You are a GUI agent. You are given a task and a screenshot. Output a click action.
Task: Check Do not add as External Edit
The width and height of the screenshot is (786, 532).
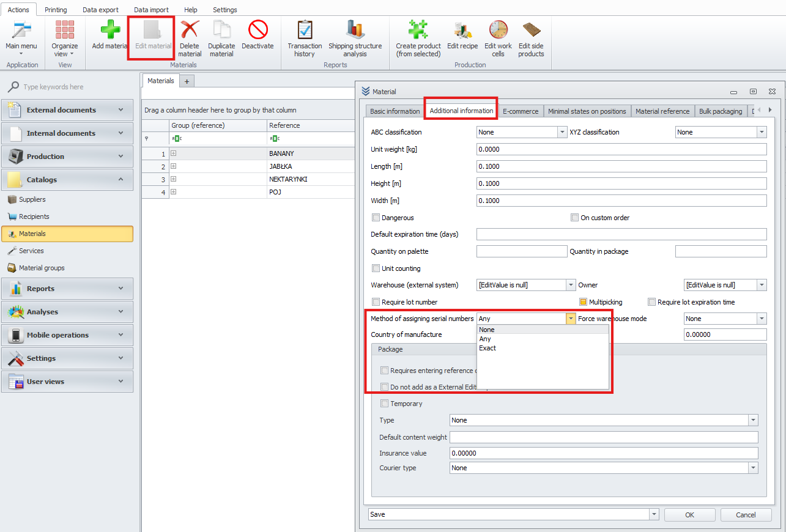click(x=385, y=387)
